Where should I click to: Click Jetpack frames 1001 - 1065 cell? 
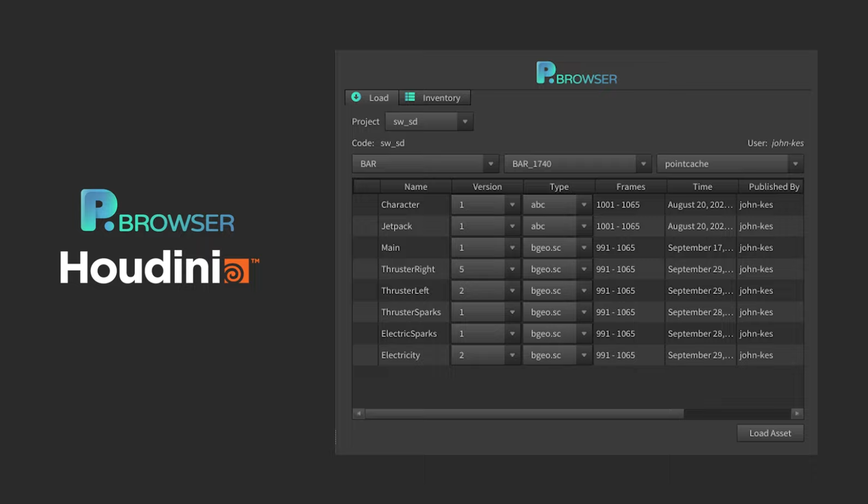pos(629,226)
